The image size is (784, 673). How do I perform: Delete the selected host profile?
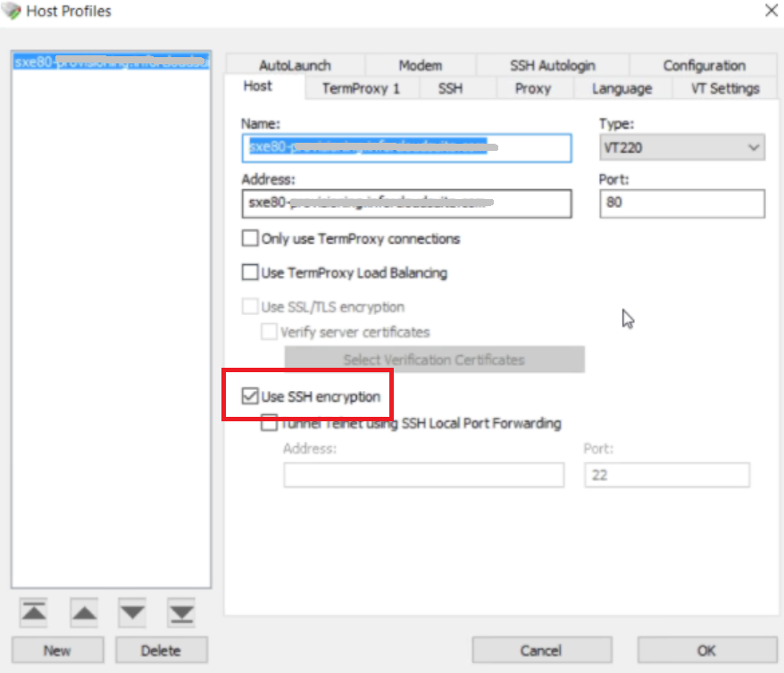point(161,650)
